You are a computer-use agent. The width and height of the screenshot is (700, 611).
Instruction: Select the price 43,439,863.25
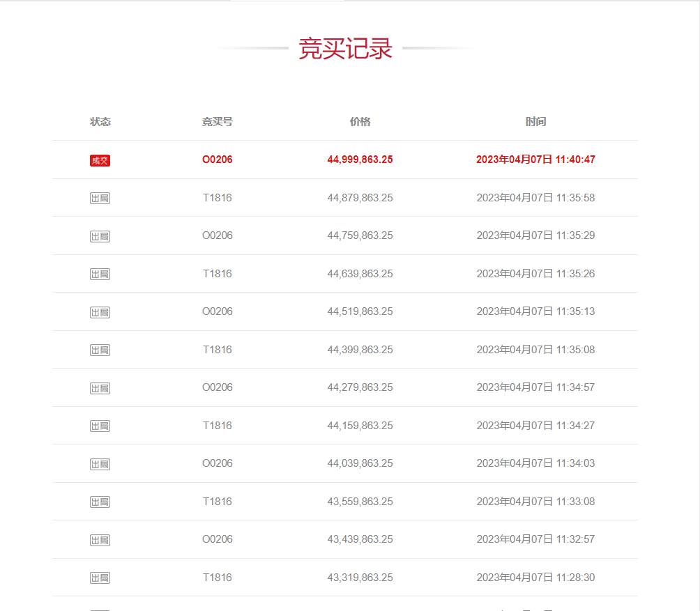(360, 539)
